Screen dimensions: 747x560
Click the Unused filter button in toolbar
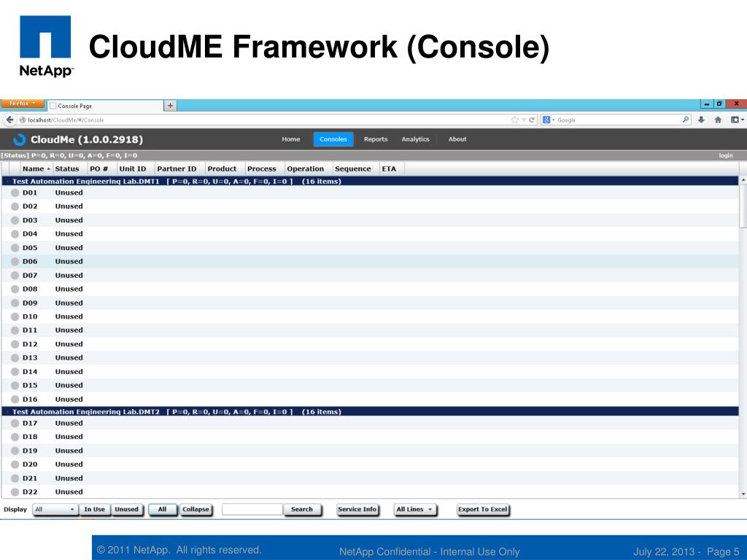[x=127, y=510]
